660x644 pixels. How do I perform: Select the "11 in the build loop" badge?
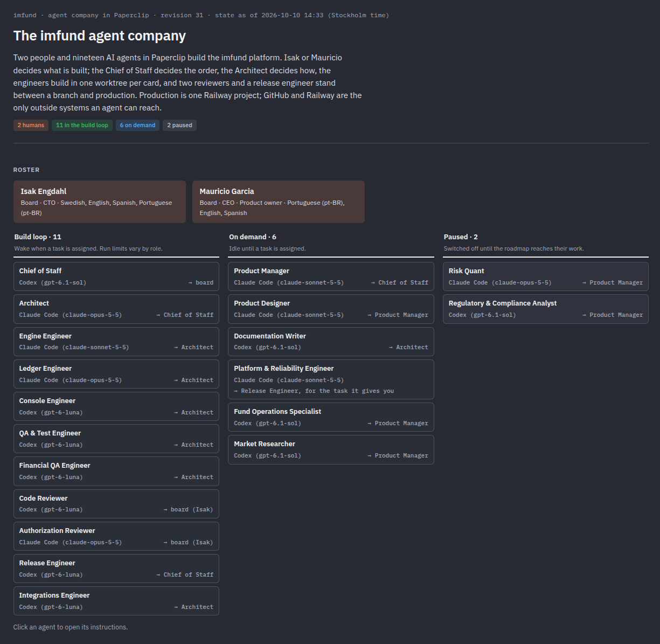coord(82,125)
